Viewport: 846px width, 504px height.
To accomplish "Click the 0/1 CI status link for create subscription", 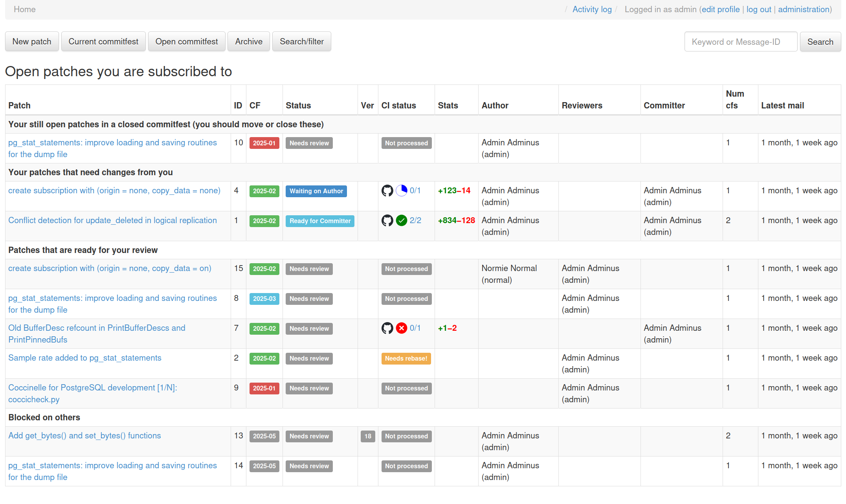I will tap(415, 191).
